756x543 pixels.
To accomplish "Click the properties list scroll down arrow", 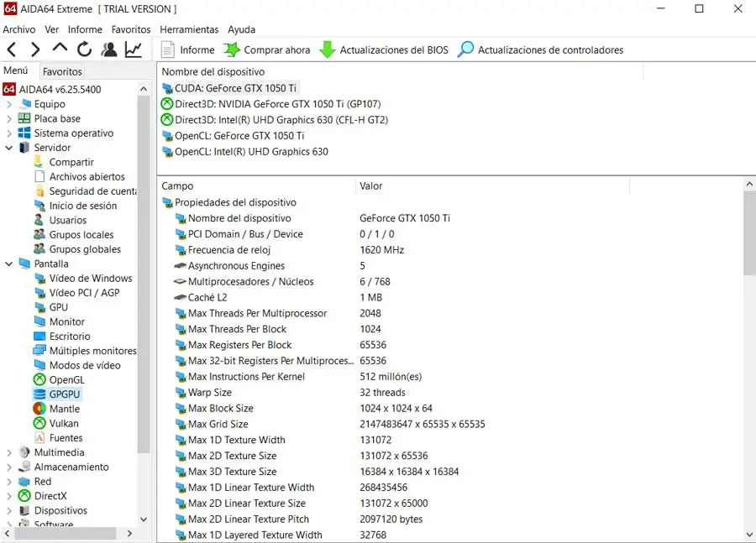I will (x=749, y=535).
